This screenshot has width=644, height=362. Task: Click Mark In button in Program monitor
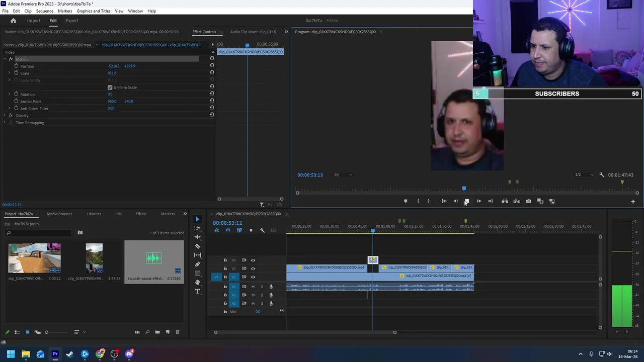418,201
